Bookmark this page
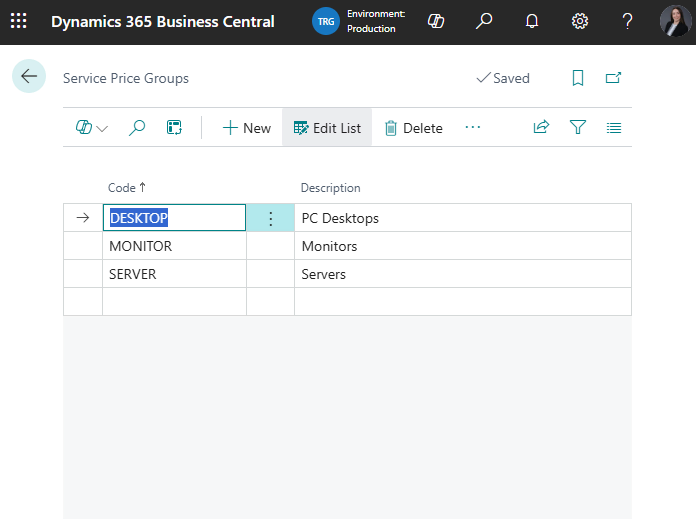 578,78
